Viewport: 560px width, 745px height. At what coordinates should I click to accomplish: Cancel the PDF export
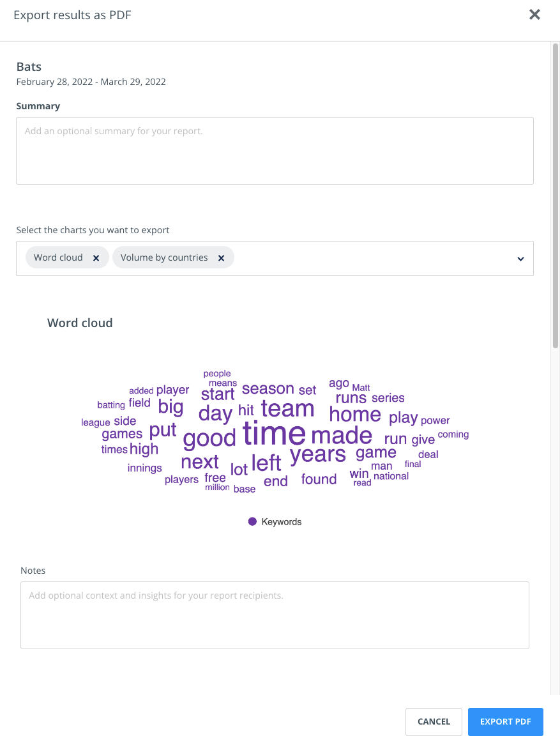click(x=434, y=722)
